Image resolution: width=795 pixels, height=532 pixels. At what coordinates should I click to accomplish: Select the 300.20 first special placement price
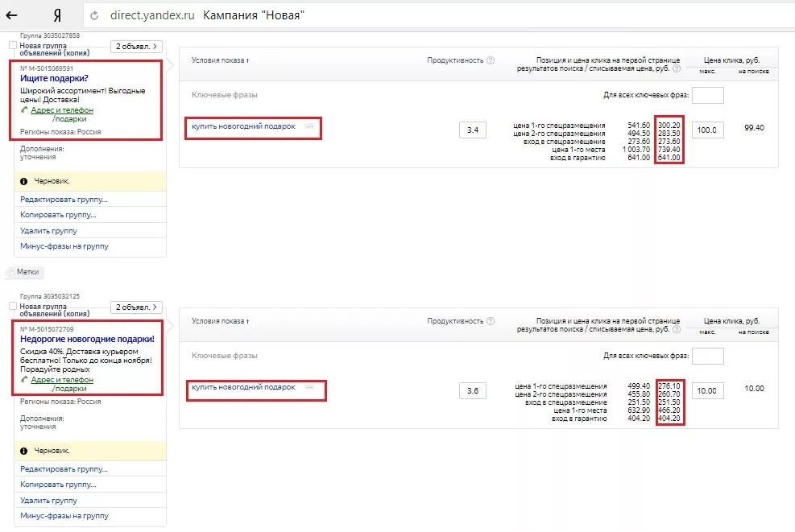669,125
